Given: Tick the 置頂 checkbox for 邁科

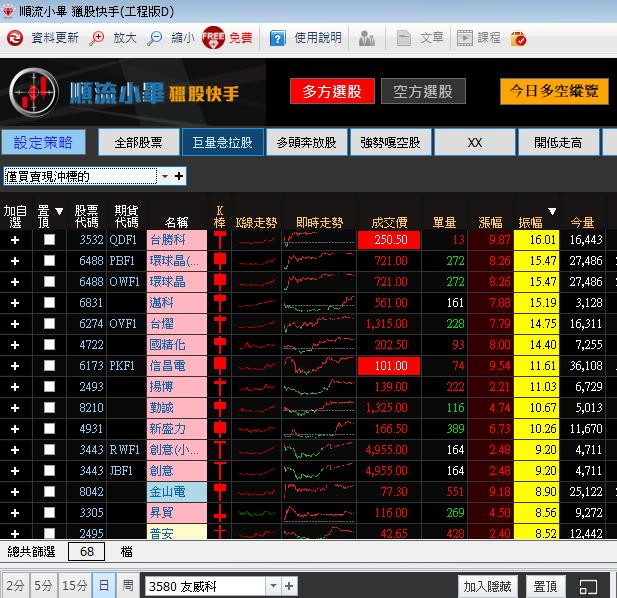Looking at the screenshot, I should (x=50, y=303).
